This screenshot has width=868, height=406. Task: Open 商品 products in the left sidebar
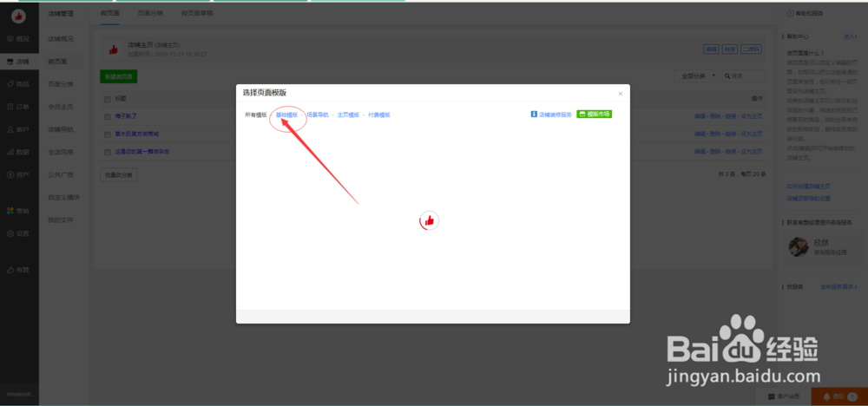[19, 84]
